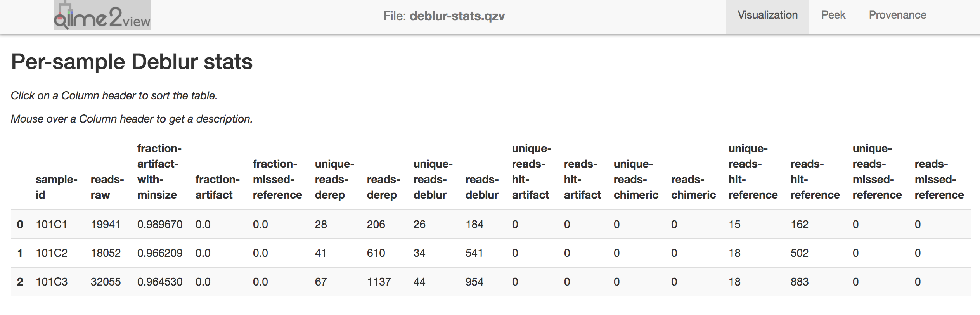Open the Provenance tab
Screen dimensions: 980x315
pyautogui.click(x=897, y=16)
